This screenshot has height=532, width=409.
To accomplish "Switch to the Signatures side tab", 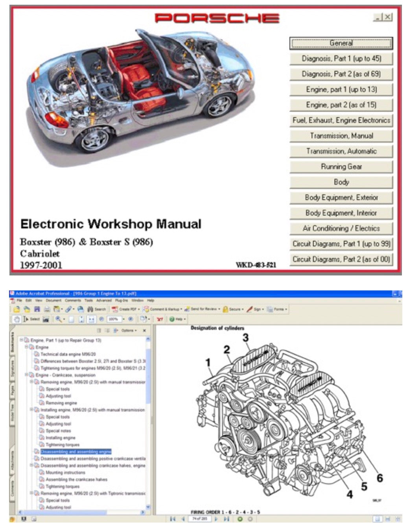I will pos(12,369).
